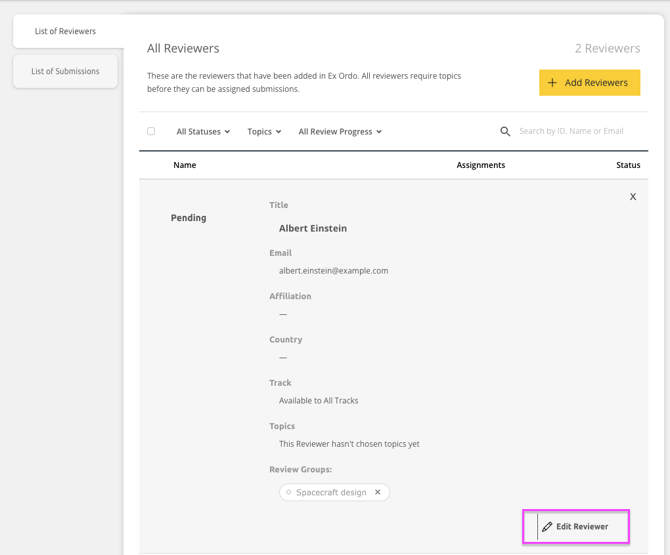The image size is (670, 555).
Task: Click the Edit Reviewer button
Action: [576, 527]
